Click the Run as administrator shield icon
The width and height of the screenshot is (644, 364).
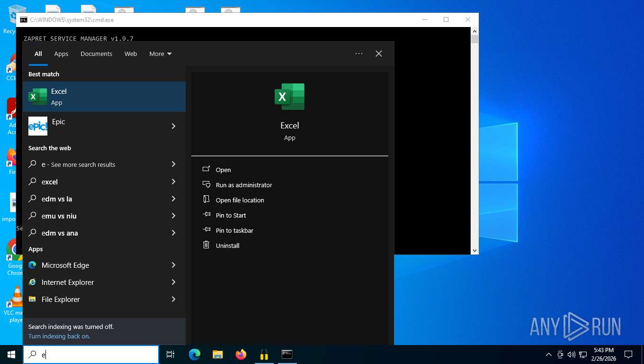click(206, 184)
